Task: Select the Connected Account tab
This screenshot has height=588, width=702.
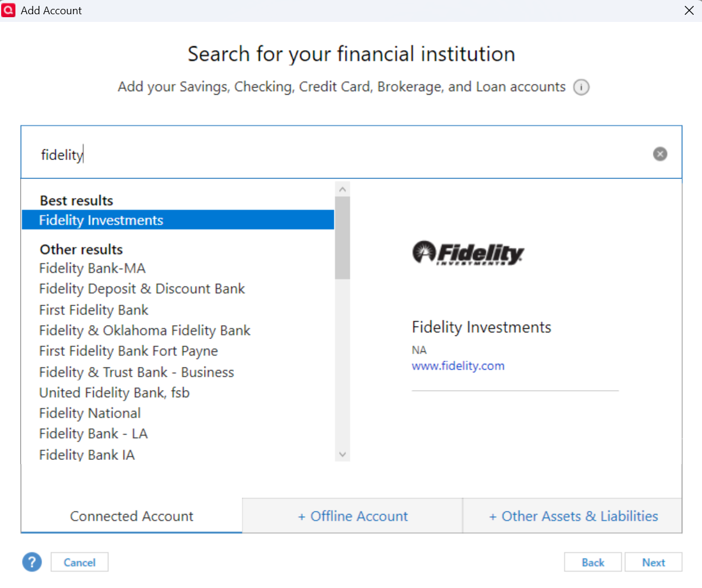Action: [x=132, y=516]
